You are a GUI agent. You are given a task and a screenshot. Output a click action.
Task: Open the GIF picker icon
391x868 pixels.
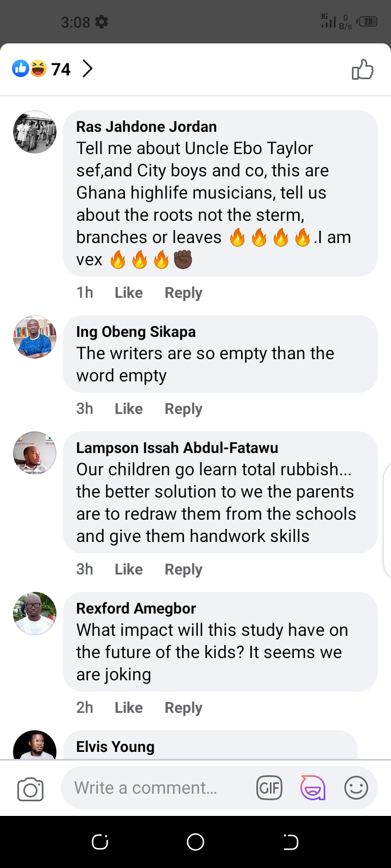coord(269,788)
